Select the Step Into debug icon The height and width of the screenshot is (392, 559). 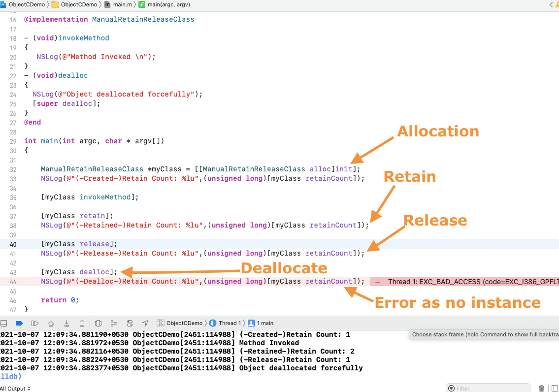point(66,323)
